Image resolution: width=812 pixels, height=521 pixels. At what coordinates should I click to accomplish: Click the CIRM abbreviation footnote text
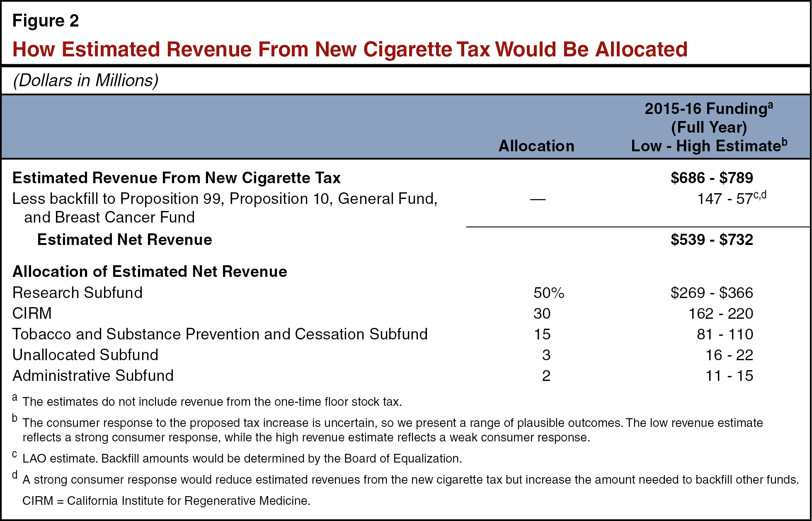click(166, 501)
